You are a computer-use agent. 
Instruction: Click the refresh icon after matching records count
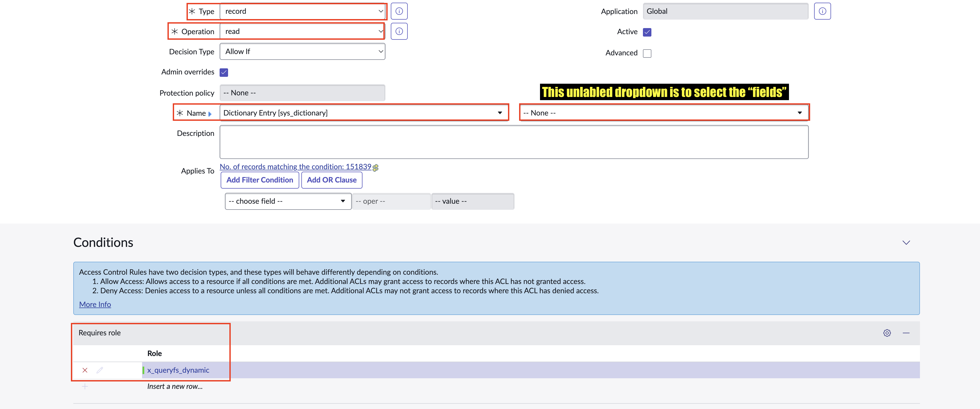tap(375, 168)
